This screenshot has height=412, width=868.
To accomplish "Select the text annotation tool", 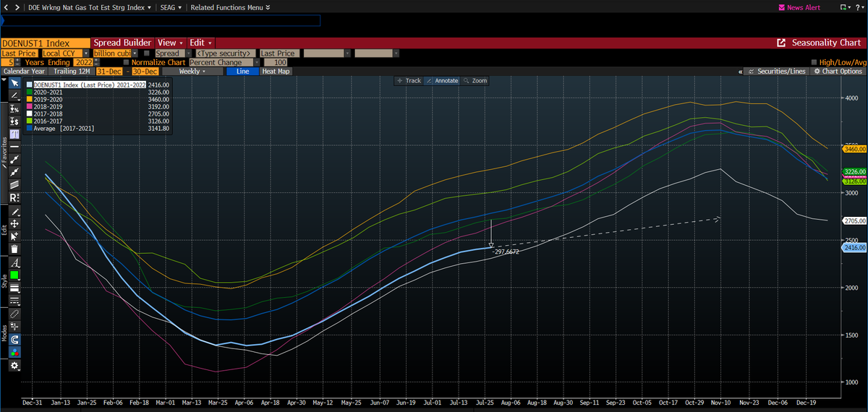I will tap(14, 134).
